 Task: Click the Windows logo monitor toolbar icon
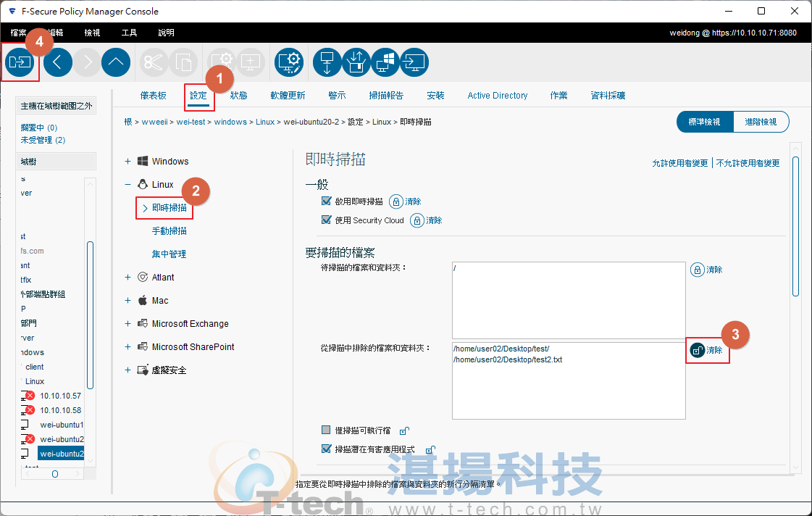click(x=385, y=62)
